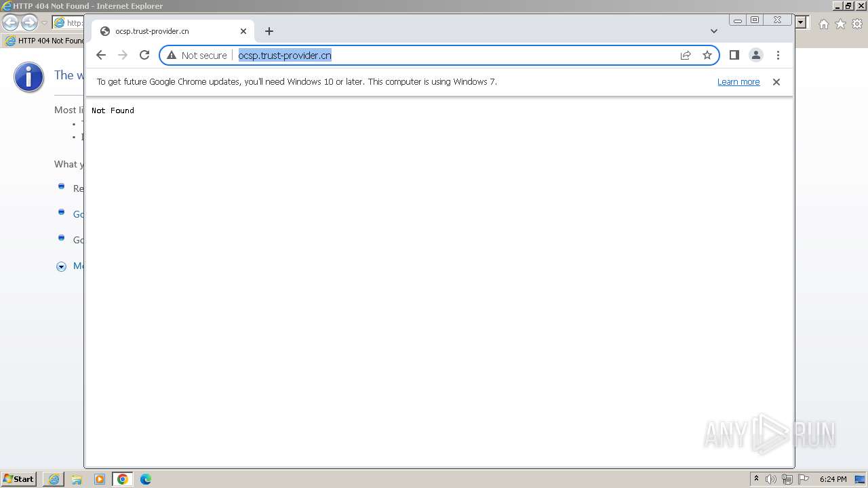Launch Windows Media Player from the taskbar

tap(100, 479)
